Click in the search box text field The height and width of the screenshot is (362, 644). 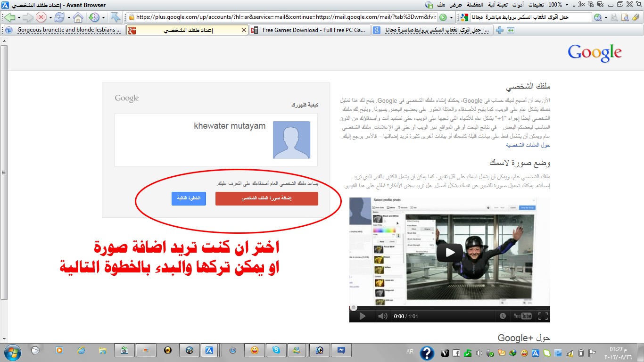pyautogui.click(x=530, y=17)
